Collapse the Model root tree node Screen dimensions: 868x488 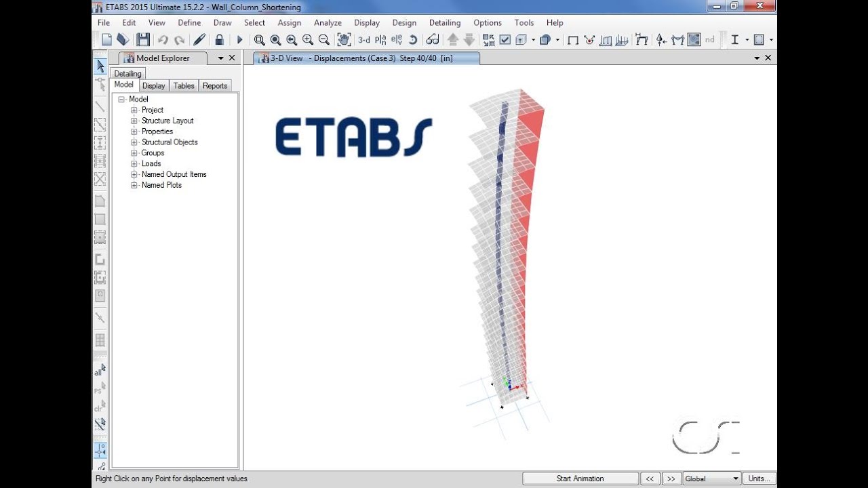[x=121, y=99]
